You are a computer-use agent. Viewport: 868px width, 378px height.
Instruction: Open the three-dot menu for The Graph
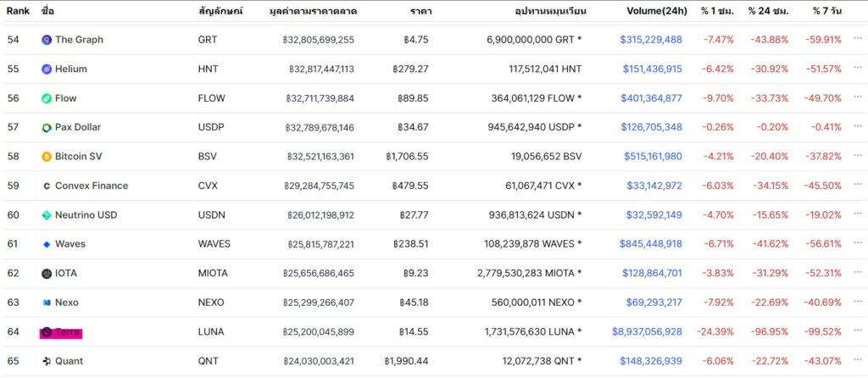[858, 39]
